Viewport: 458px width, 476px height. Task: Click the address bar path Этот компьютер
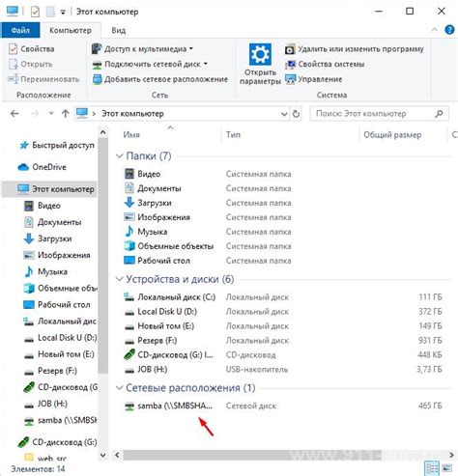(x=132, y=114)
